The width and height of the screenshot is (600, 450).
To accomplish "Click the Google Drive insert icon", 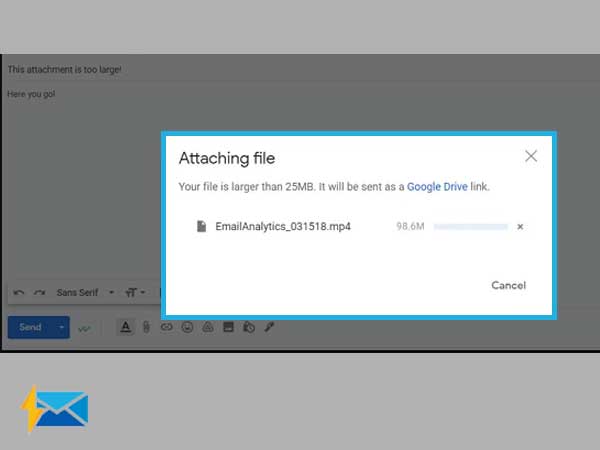I will [x=208, y=327].
